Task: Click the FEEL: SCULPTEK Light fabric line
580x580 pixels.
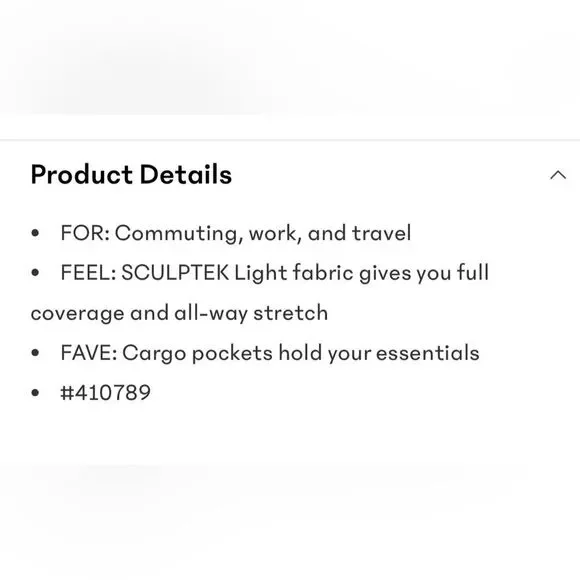Action: click(275, 273)
